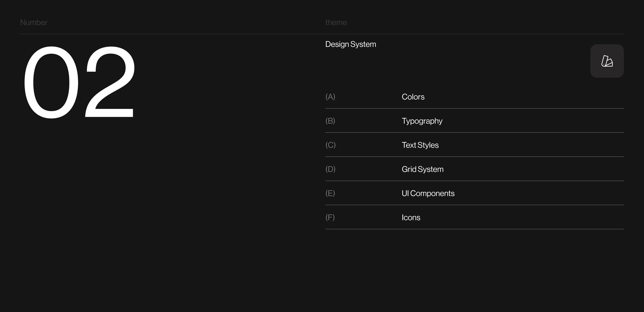Click the theme column label
Viewport: 644px width, 312px height.
pyautogui.click(x=336, y=22)
